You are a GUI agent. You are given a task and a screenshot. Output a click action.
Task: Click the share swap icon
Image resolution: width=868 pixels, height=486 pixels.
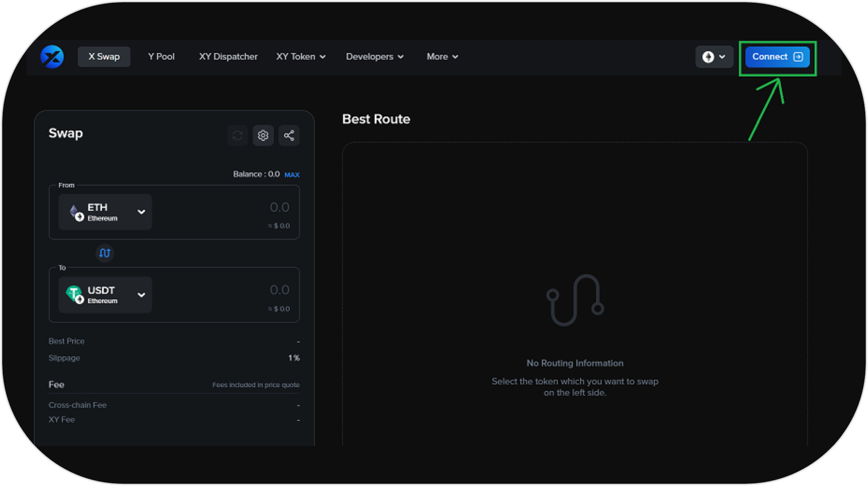click(289, 135)
